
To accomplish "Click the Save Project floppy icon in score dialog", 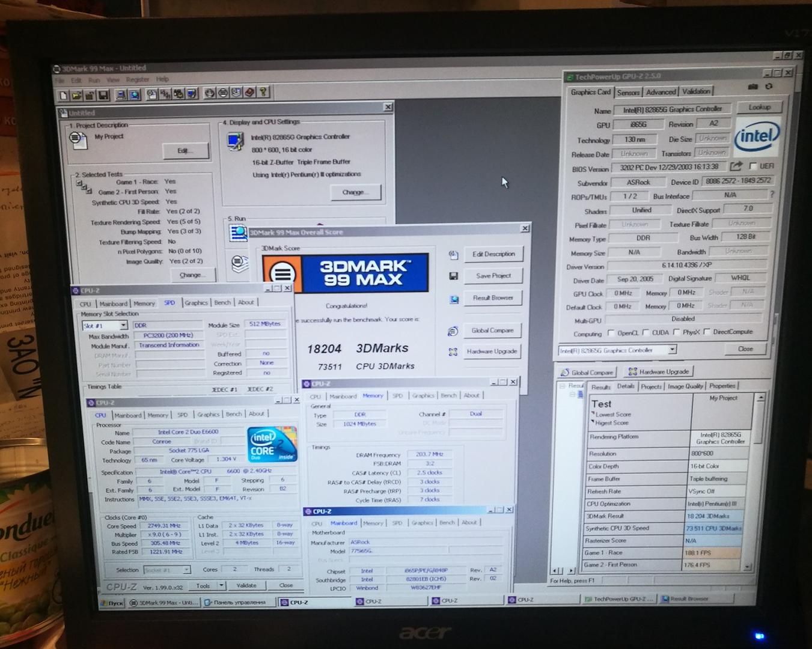I will click(453, 276).
